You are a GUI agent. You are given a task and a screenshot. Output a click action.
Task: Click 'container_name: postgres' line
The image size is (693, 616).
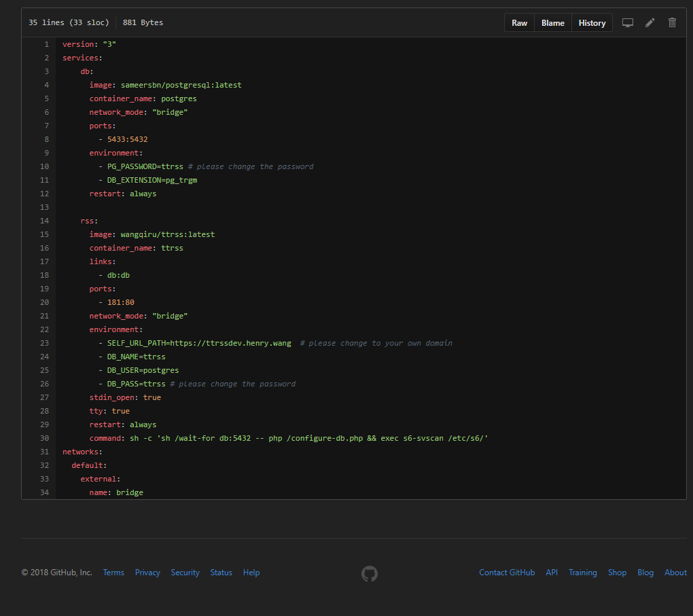tap(143, 98)
